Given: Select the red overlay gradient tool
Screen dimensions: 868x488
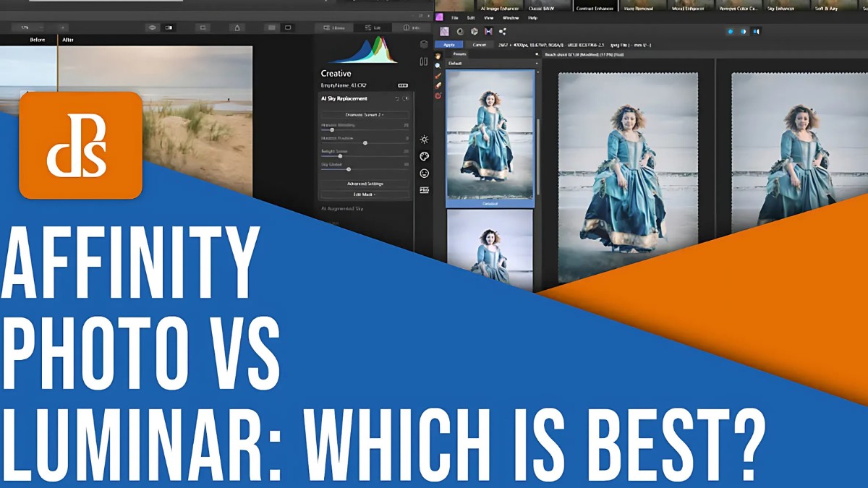Looking at the screenshot, I should 438,95.
